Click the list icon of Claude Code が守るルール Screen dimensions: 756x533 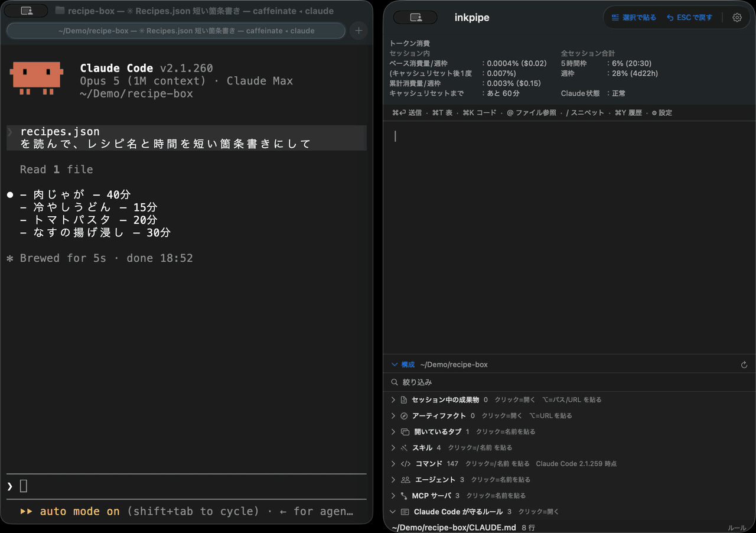tap(405, 512)
